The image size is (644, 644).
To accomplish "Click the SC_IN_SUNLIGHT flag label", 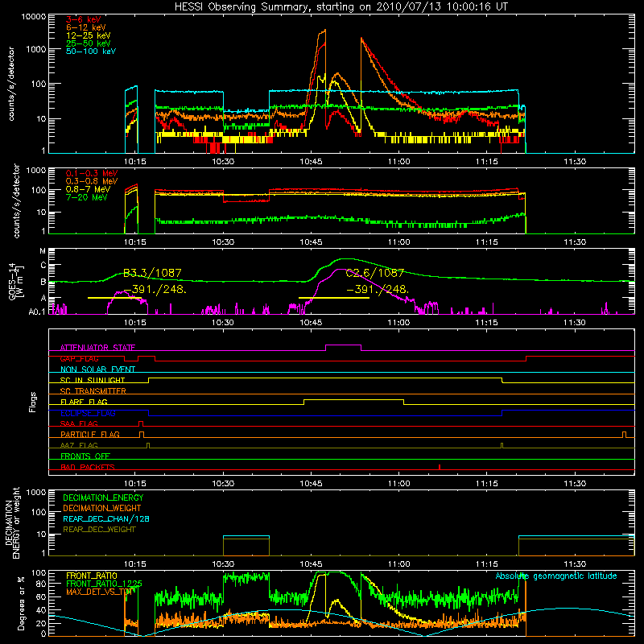I will tap(93, 380).
